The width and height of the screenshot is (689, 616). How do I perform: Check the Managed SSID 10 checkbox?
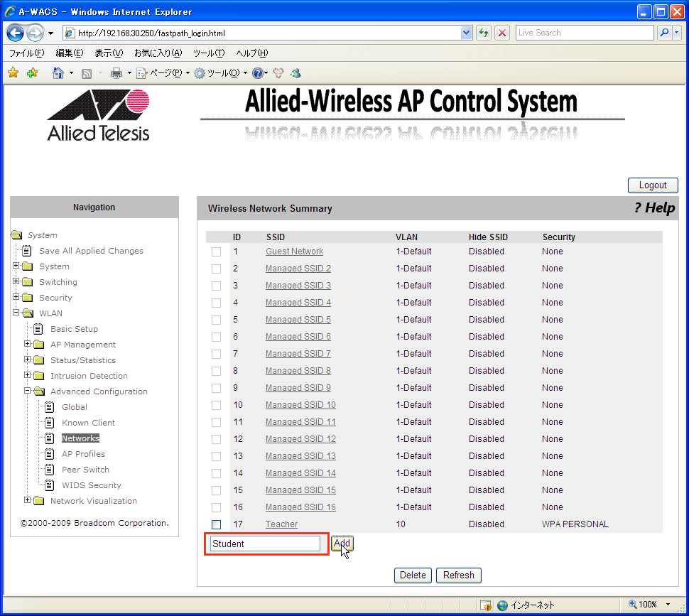coord(216,405)
